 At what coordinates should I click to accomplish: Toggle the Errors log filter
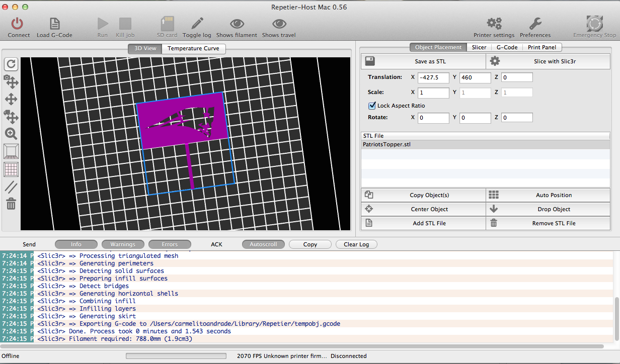click(x=170, y=244)
